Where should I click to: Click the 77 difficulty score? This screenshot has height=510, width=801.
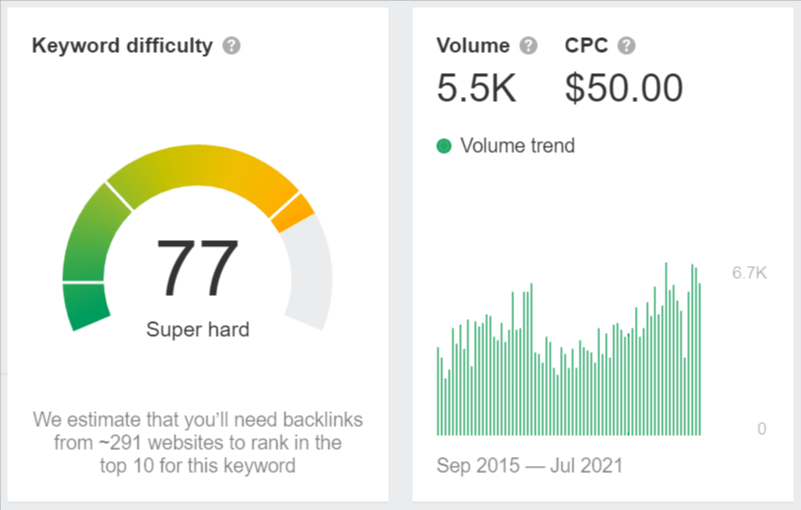click(x=197, y=267)
